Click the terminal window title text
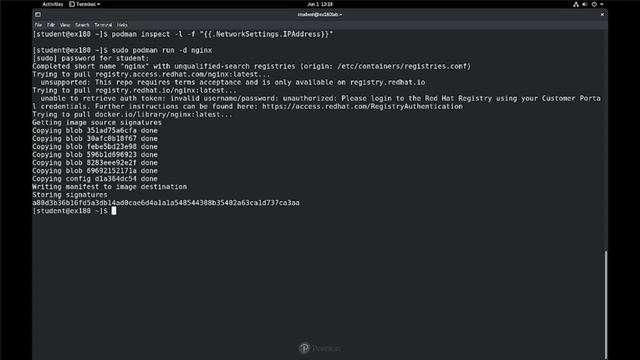This screenshot has height=360, width=640. click(320, 15)
